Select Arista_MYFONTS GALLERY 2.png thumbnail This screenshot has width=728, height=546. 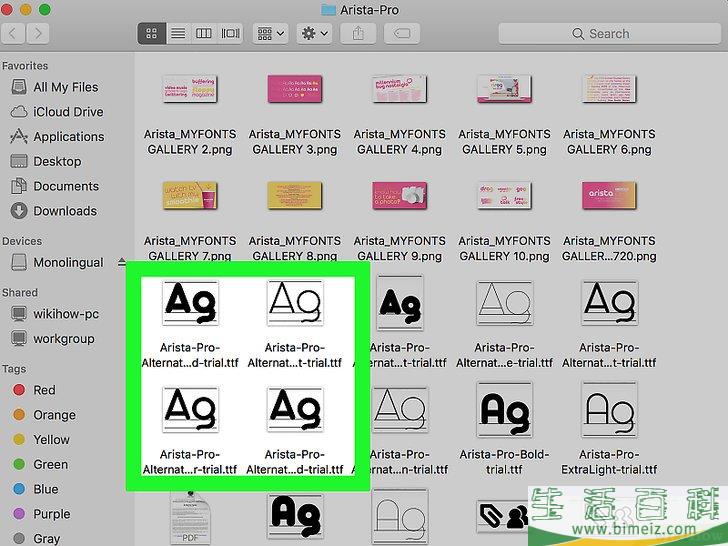(190, 89)
